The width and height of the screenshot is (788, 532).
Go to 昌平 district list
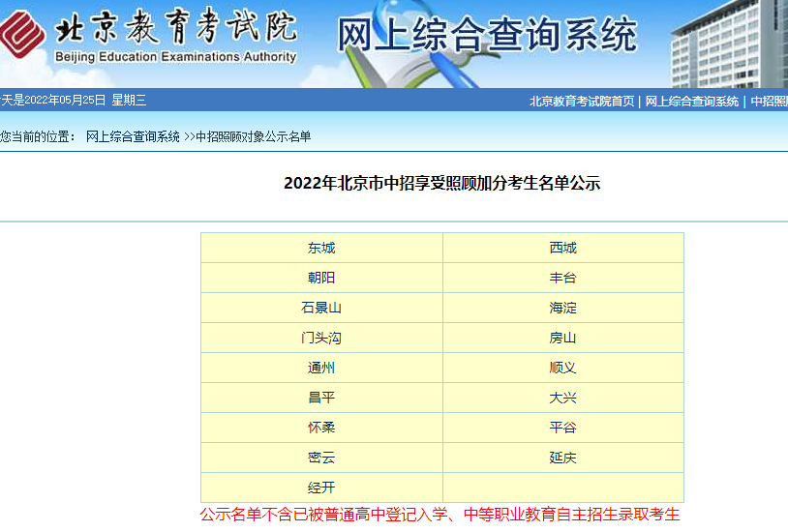321,398
